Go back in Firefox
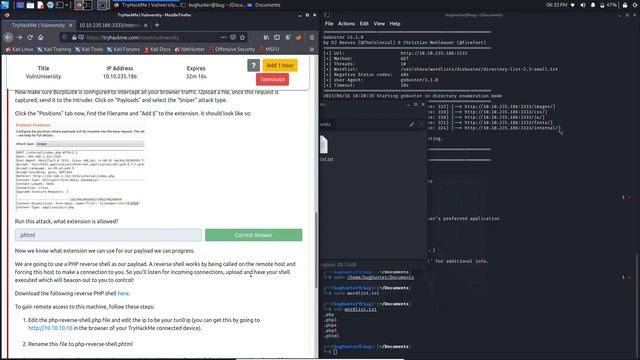640x360 pixels. tap(9, 37)
